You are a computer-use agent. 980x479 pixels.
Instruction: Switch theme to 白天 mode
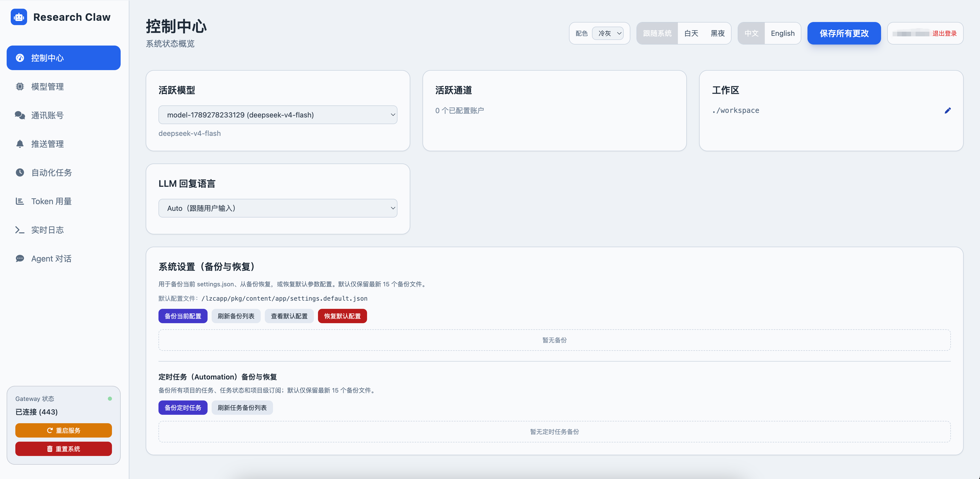[691, 34]
